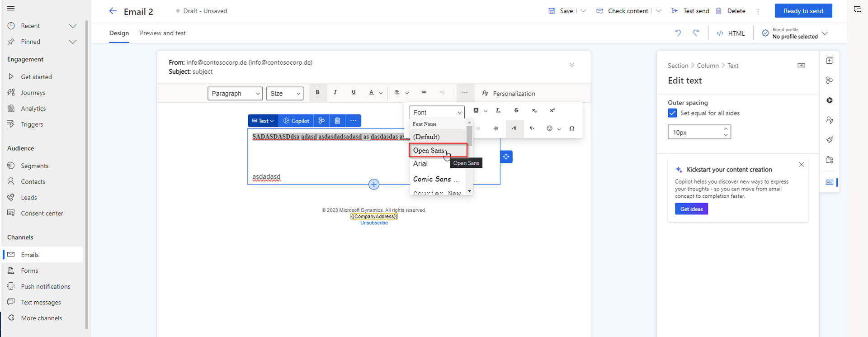Click Ready to send button
868x337 pixels.
click(x=803, y=11)
